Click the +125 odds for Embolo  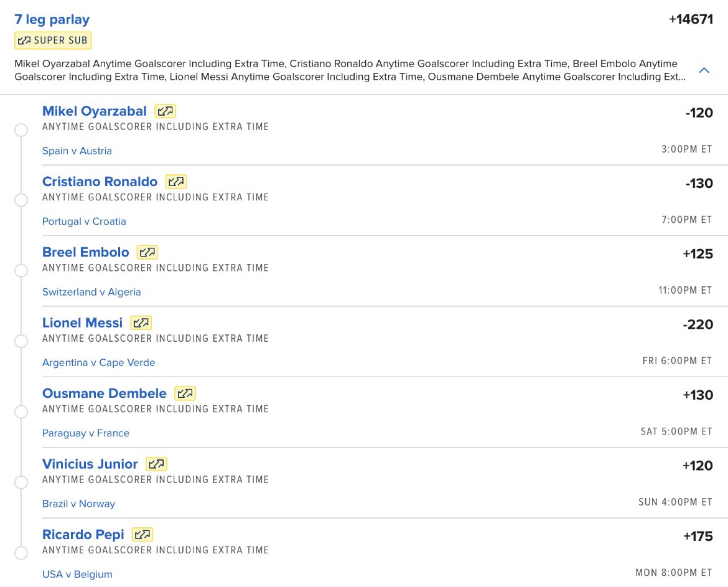(698, 254)
